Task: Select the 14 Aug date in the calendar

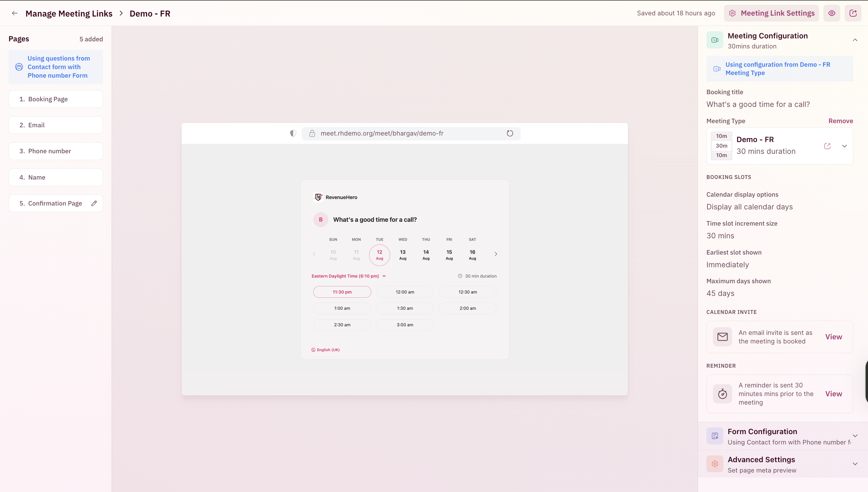Action: (x=426, y=255)
